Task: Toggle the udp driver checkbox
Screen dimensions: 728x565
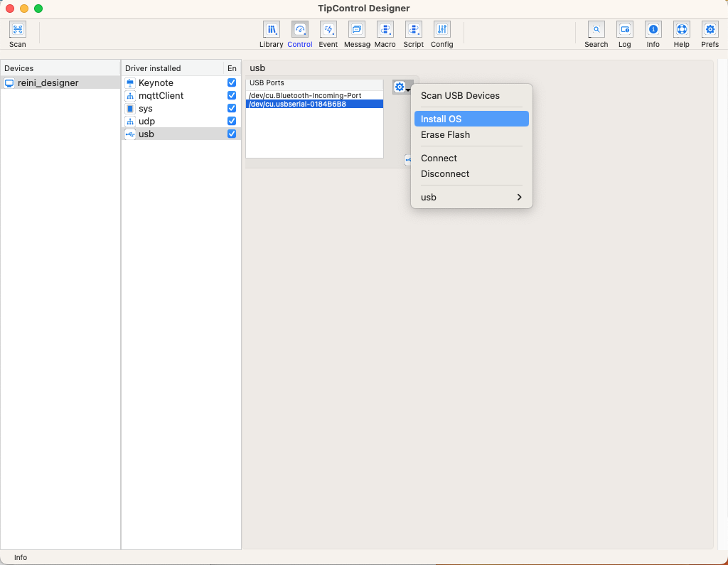Action: click(232, 122)
